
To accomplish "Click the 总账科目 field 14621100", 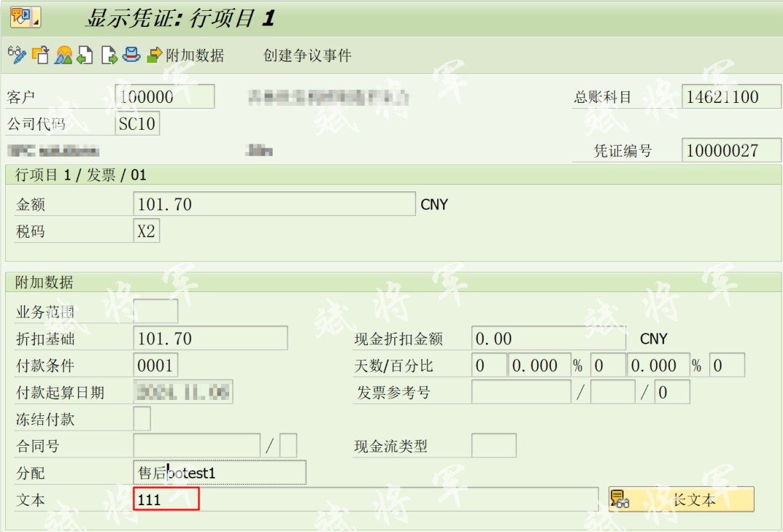I will click(731, 96).
